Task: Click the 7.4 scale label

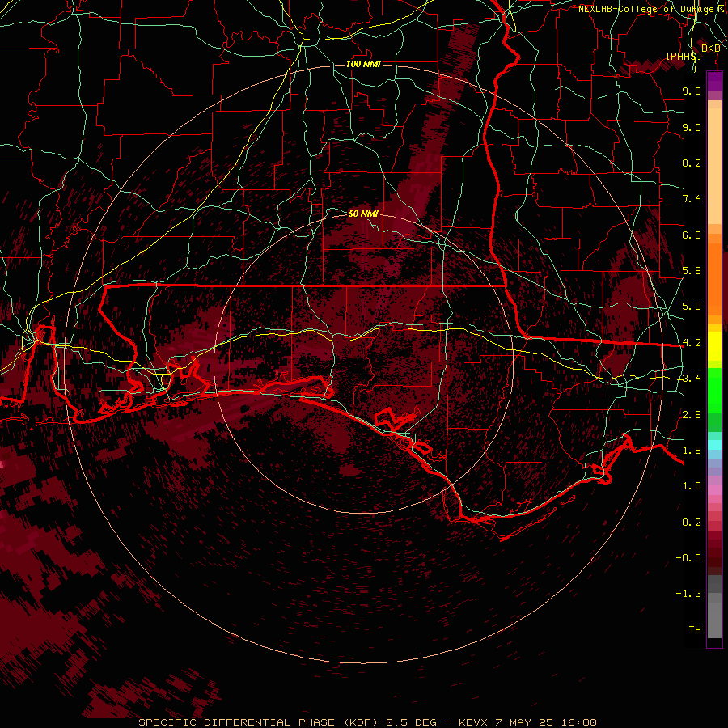Action: coord(692,199)
